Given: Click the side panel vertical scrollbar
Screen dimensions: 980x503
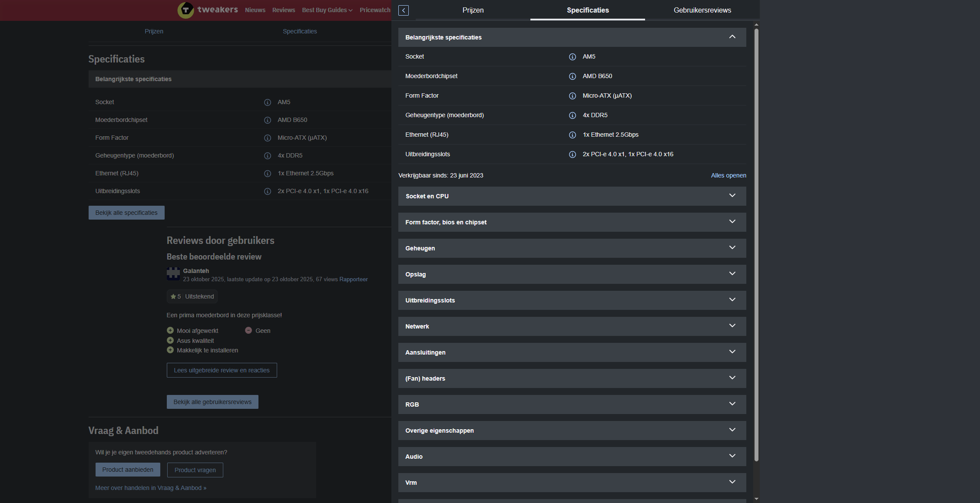Looking at the screenshot, I should pos(756,243).
